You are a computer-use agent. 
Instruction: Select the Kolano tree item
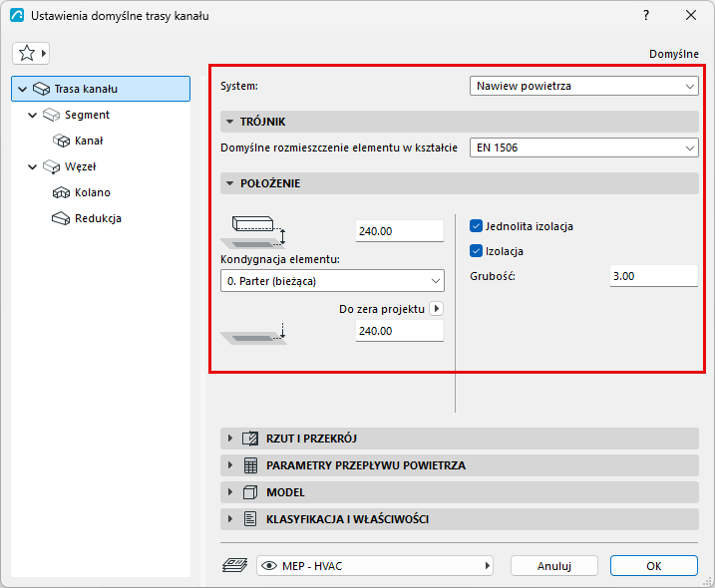click(93, 192)
